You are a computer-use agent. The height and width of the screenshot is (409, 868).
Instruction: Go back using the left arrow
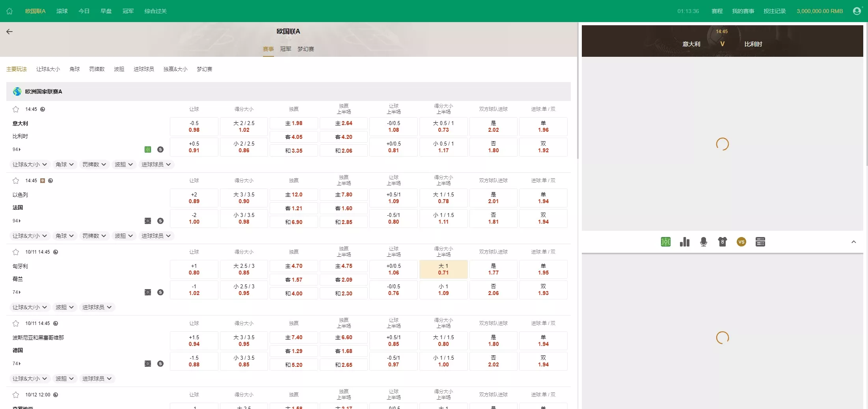pyautogui.click(x=9, y=32)
